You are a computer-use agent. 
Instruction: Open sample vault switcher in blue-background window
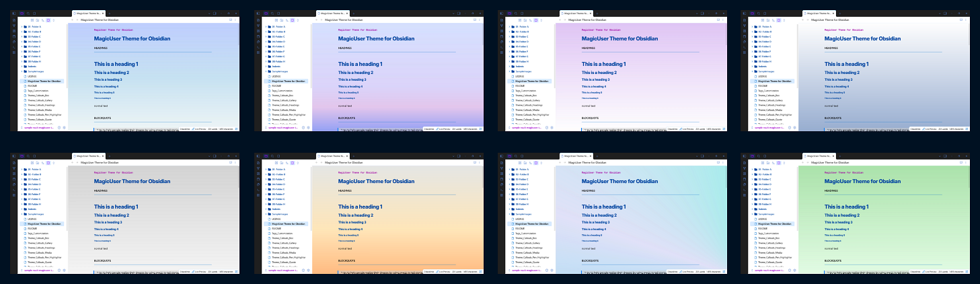coord(37,127)
